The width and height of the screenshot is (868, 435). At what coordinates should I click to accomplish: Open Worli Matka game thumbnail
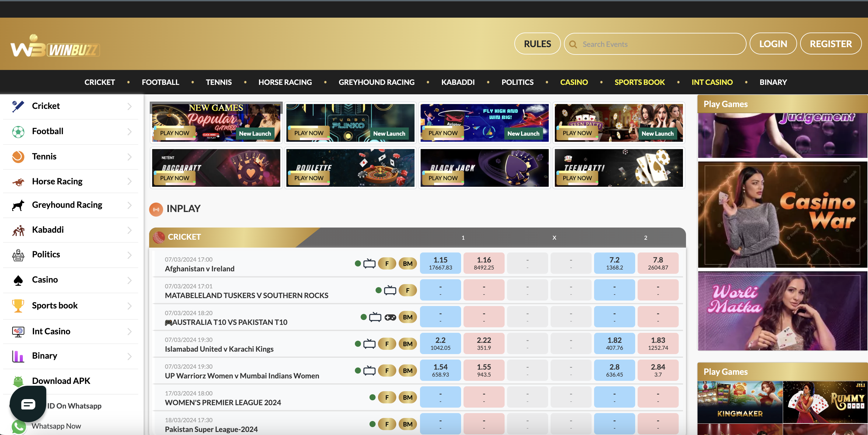(x=782, y=311)
